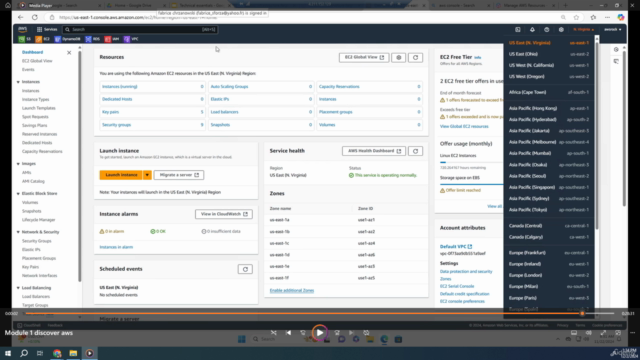
Task: Select US West (Oregon) region
Action: click(549, 76)
